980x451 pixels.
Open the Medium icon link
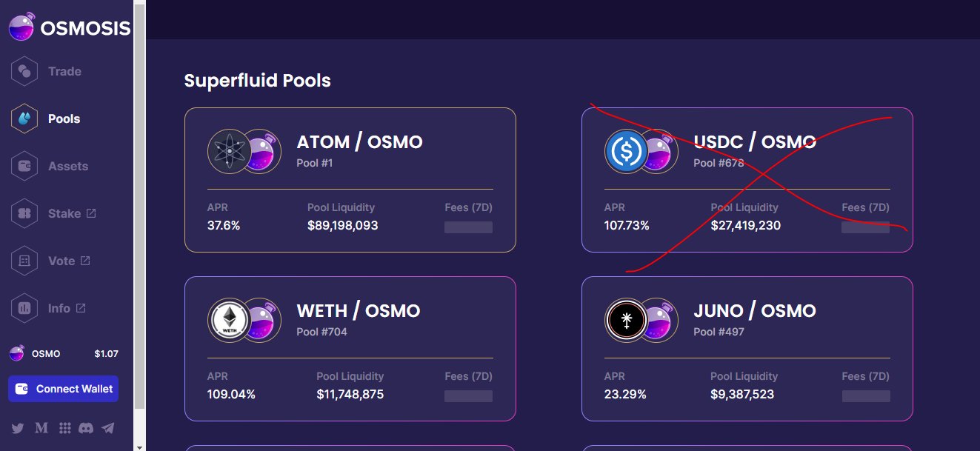[41, 428]
